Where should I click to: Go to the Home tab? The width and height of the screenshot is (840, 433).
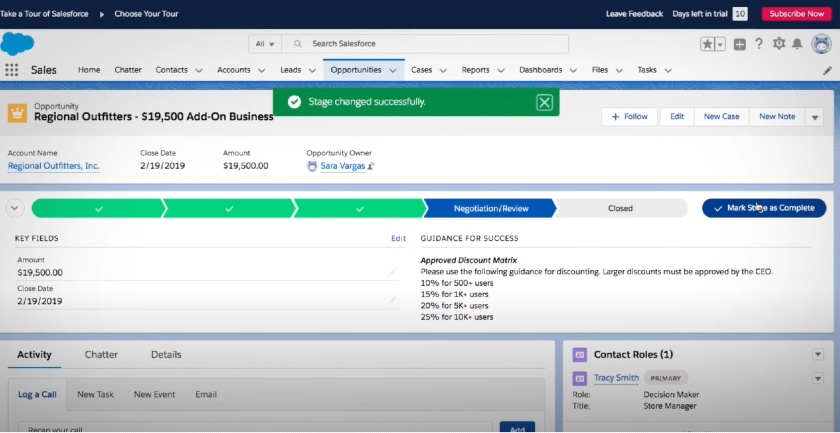click(89, 70)
